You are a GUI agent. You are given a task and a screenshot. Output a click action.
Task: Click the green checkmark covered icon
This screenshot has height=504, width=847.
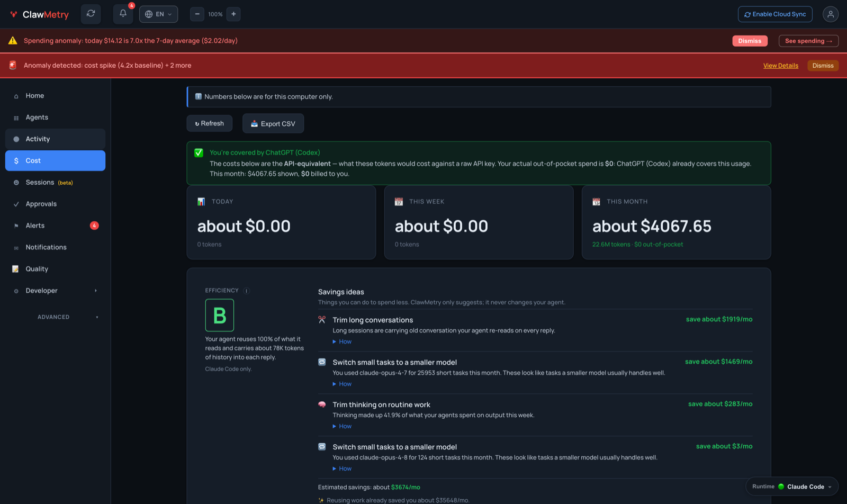coord(199,152)
